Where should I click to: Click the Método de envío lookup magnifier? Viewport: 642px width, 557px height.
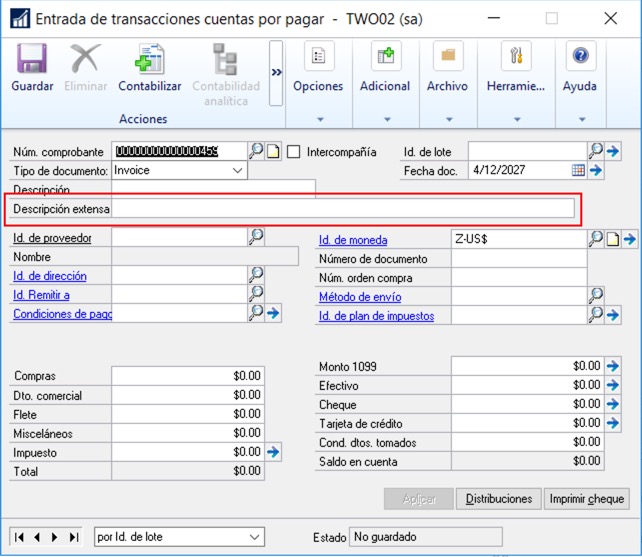(596, 295)
